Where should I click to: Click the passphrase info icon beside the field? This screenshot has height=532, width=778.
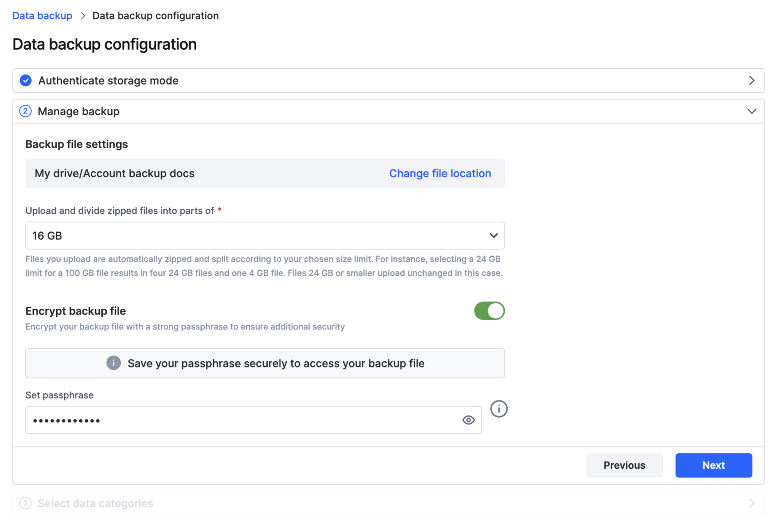coord(498,409)
